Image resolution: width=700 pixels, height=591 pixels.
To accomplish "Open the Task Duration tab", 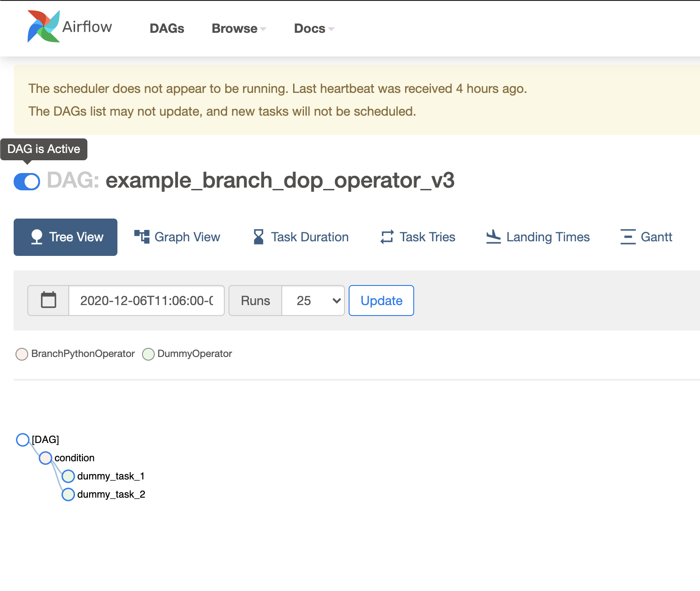I will (x=301, y=237).
